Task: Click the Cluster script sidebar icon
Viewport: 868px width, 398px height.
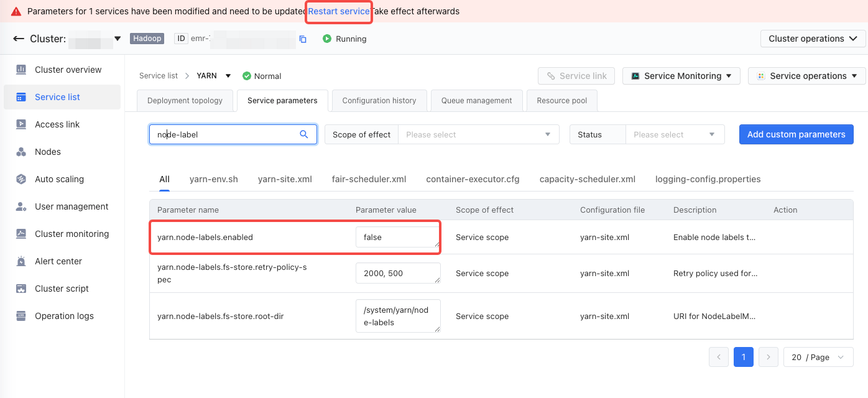Action: [x=21, y=289]
